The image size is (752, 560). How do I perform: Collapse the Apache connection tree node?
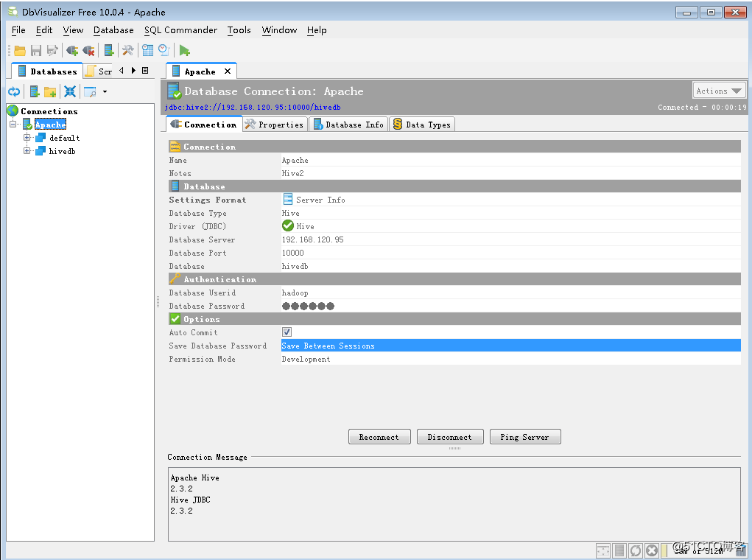click(x=13, y=125)
